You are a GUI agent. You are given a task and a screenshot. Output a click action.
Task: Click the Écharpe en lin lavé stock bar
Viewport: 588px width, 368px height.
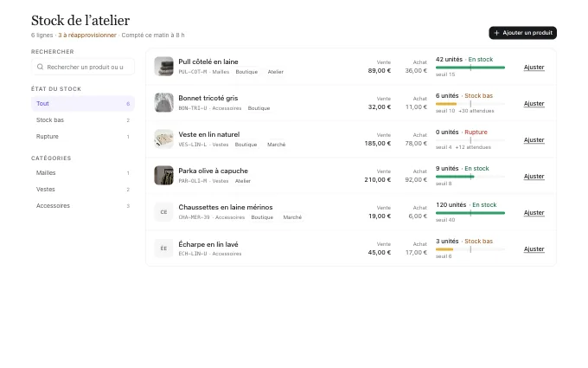coord(470,249)
